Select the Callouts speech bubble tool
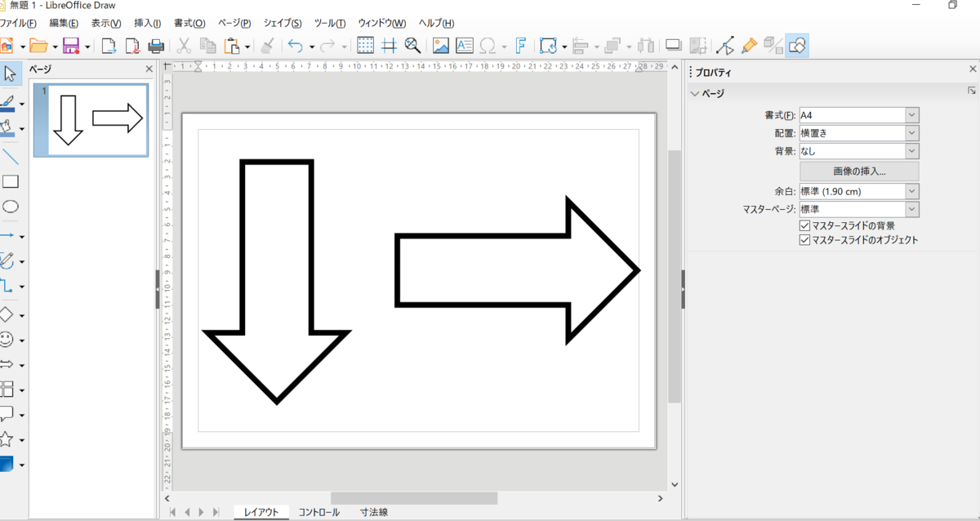Screen dimensions: 980x521 (7, 413)
